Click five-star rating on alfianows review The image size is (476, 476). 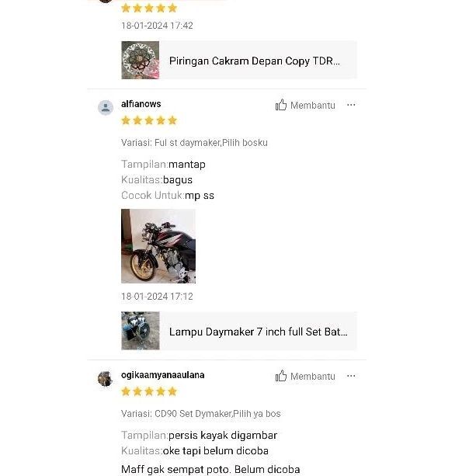coord(149,120)
